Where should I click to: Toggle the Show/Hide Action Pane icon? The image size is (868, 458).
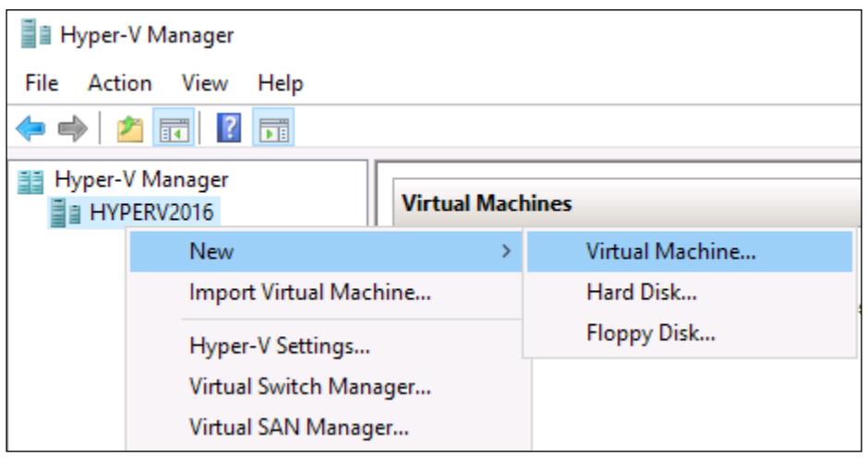pos(273,128)
